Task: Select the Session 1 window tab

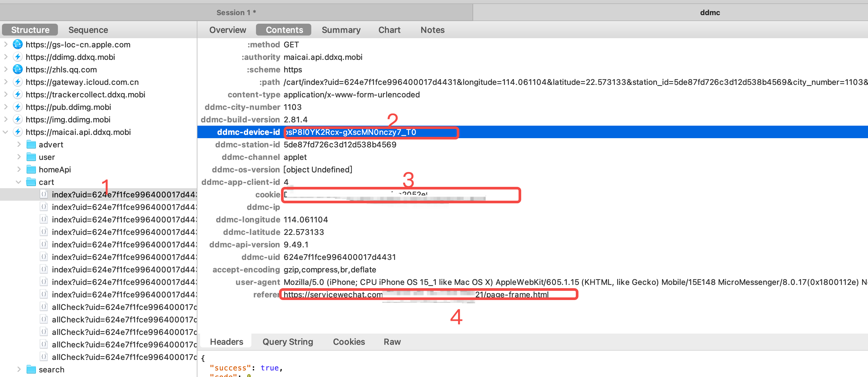Action: click(236, 13)
